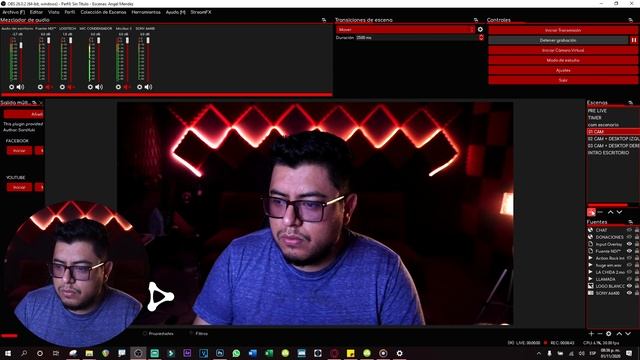This screenshot has height=360, width=640.
Task: Unmute the Fuente NDI audio channel
Action: click(x=49, y=87)
